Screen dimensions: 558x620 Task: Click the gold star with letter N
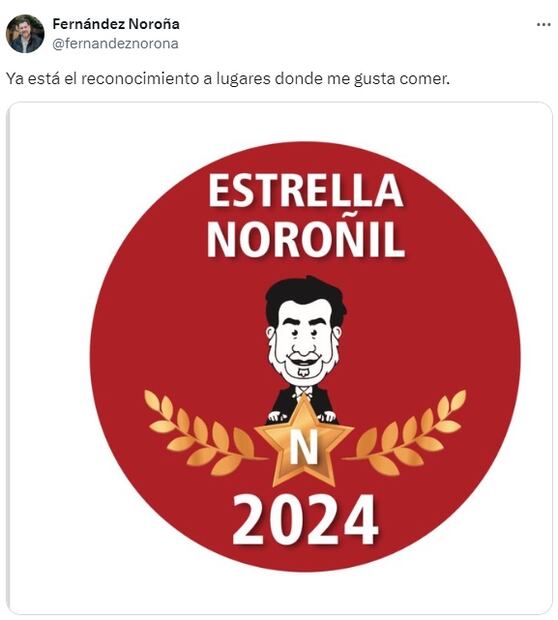click(x=304, y=441)
